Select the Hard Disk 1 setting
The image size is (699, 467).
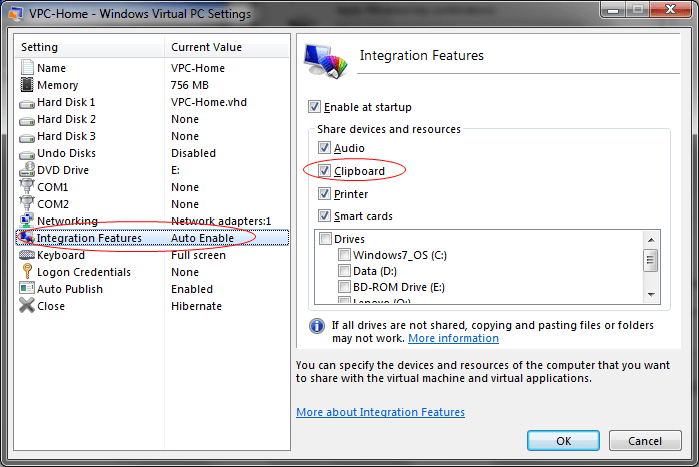pyautogui.click(x=152, y=102)
